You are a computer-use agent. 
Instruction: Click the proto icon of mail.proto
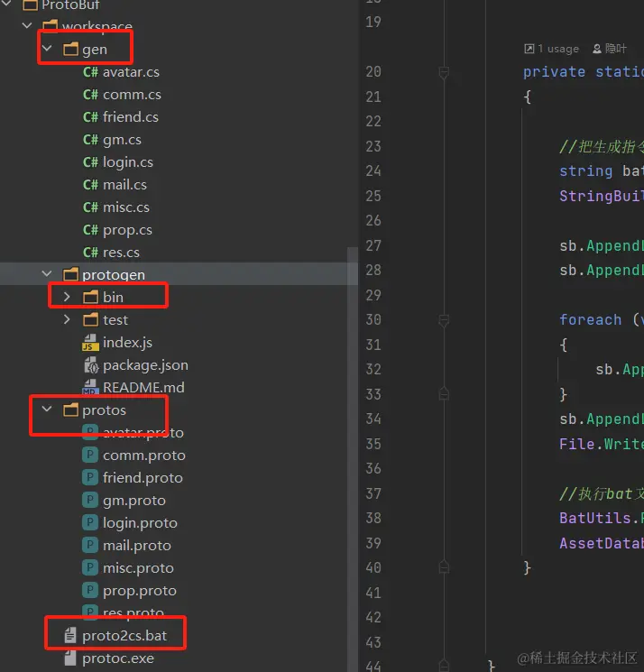(90, 545)
